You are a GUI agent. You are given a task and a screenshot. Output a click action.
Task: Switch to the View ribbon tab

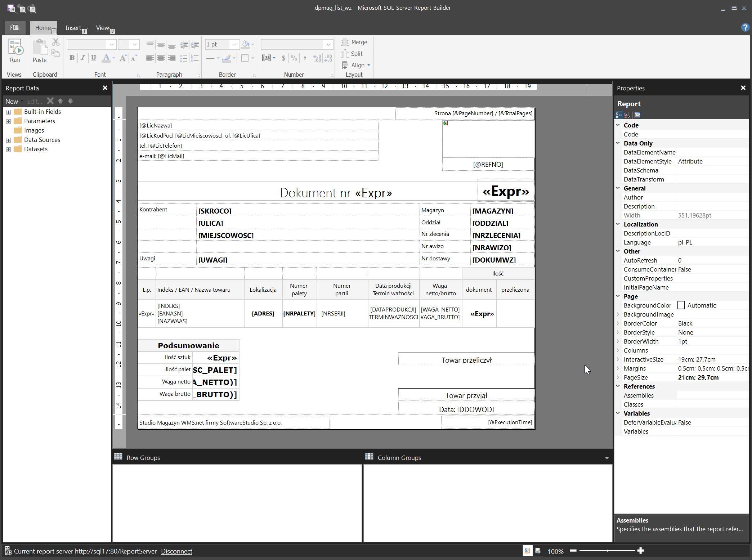tap(103, 28)
